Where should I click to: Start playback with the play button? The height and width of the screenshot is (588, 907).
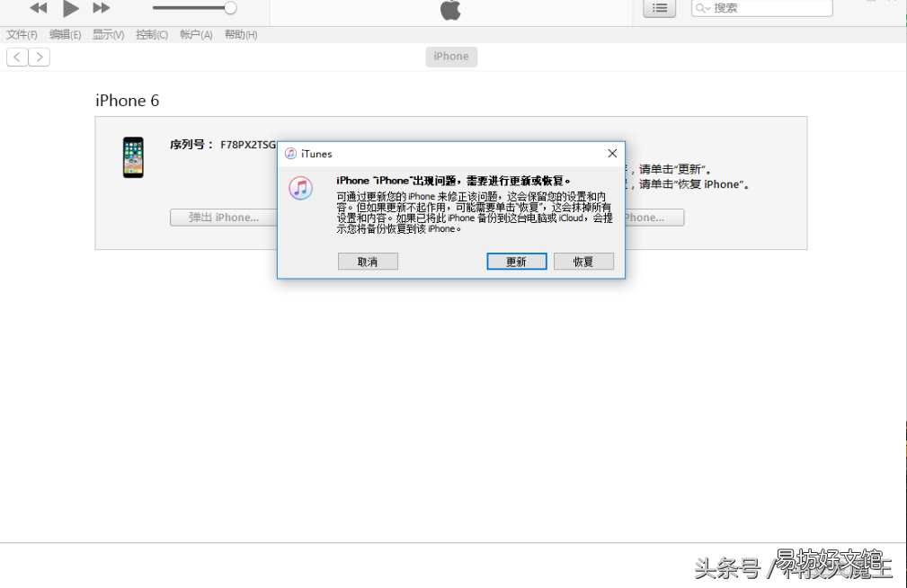click(x=71, y=8)
